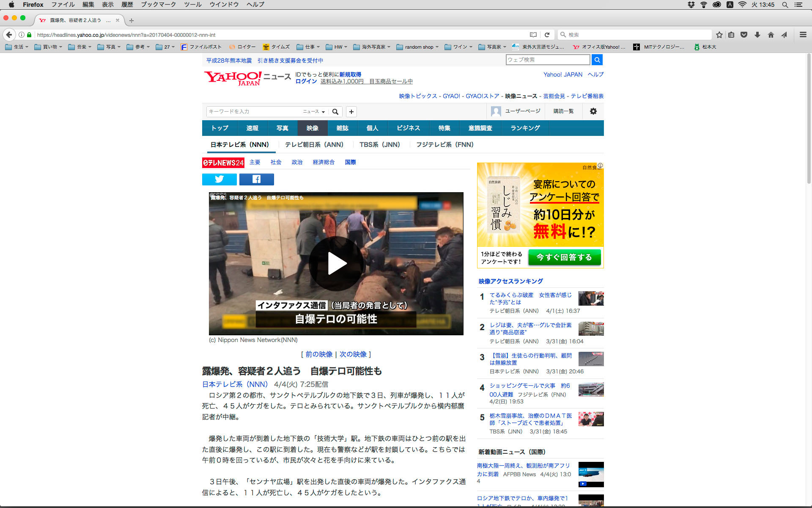
Task: Open the ブックマーク menu
Action: 158,5
